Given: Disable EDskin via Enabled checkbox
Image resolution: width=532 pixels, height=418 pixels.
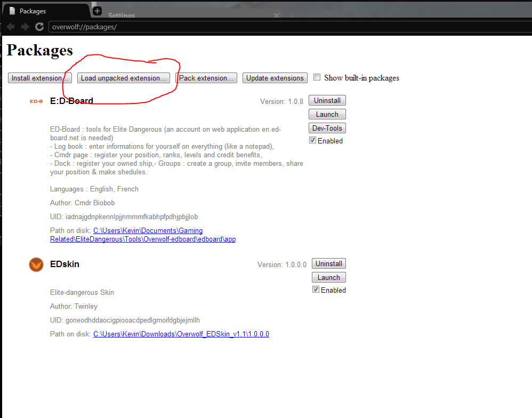Looking at the screenshot, I should click(x=316, y=290).
